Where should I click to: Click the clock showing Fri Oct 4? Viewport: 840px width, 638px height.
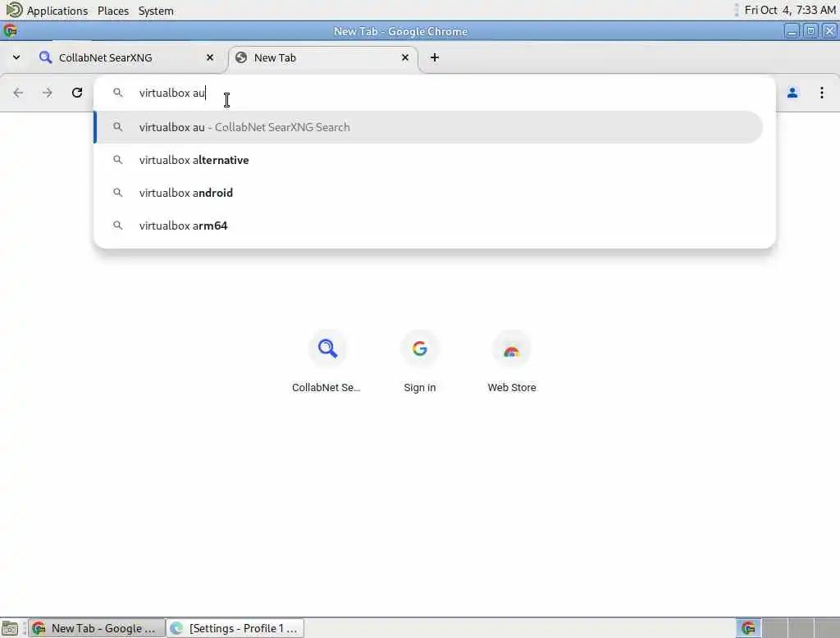[x=790, y=10]
